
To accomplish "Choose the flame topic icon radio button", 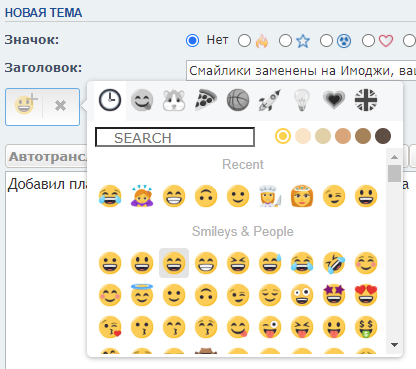I will [x=244, y=41].
